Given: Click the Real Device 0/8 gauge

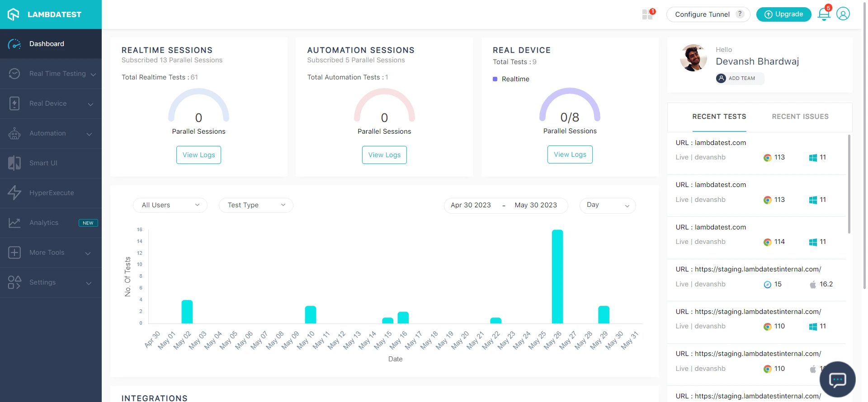Looking at the screenshot, I should click(x=570, y=105).
